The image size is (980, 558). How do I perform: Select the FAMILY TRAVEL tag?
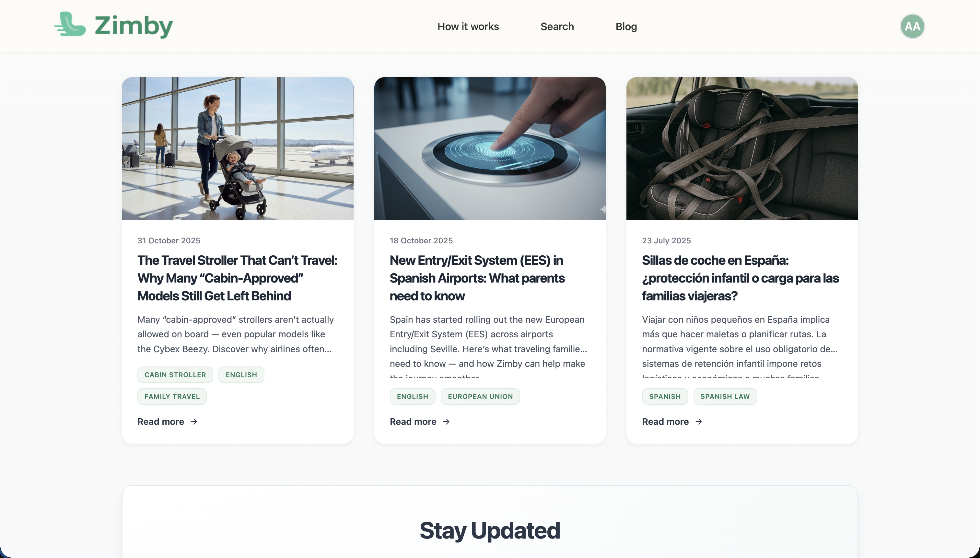point(172,396)
